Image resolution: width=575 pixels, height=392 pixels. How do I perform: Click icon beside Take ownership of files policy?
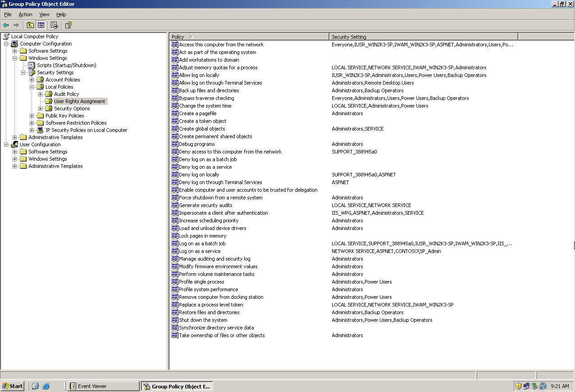point(175,335)
